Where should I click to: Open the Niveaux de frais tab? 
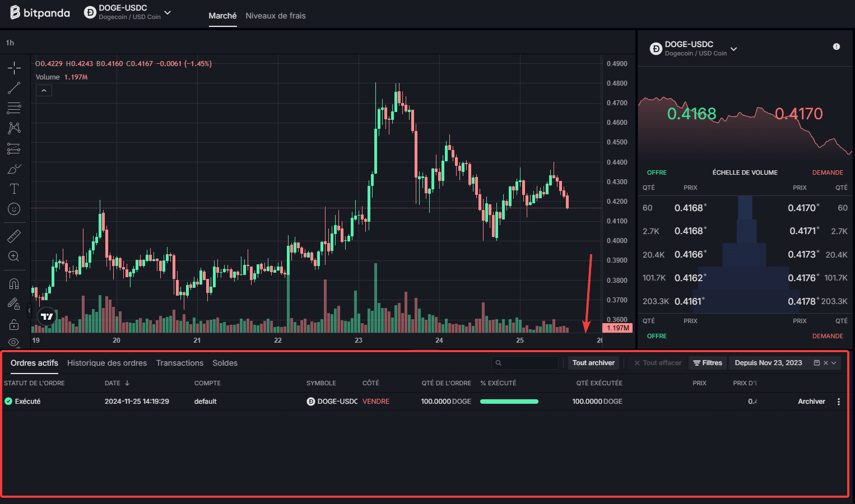click(276, 16)
